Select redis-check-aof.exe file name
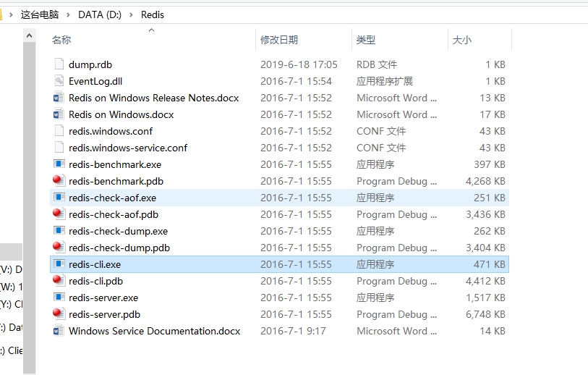Viewport: 588px width, 375px height. click(113, 198)
